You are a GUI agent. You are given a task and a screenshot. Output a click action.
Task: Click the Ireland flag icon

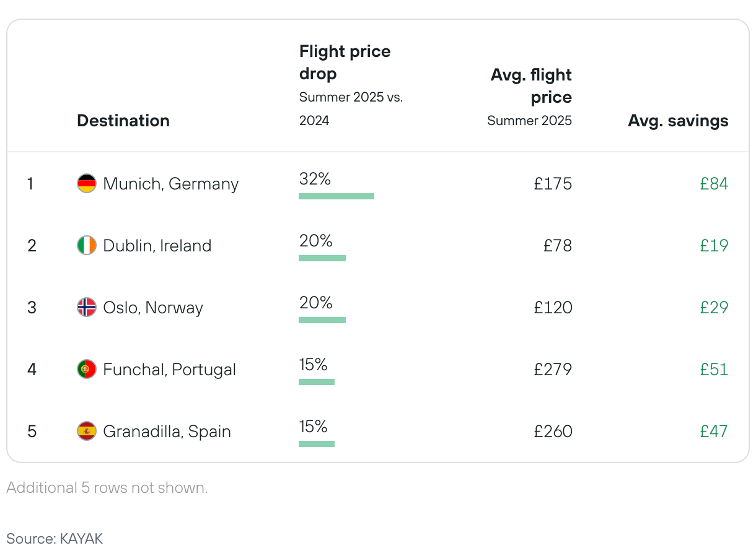86,246
